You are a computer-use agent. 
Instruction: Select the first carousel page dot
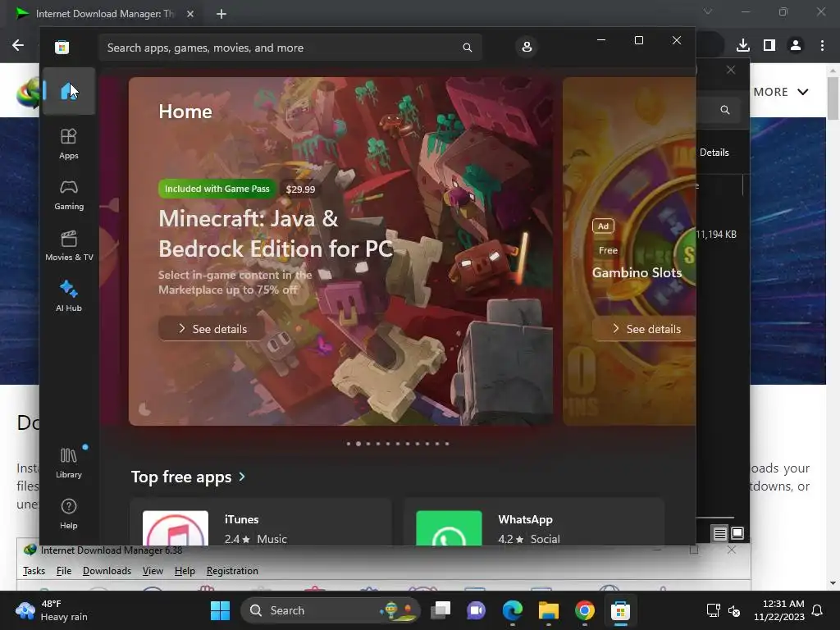[349, 444]
